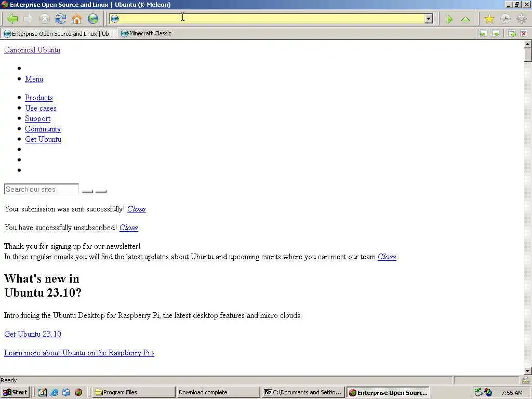Open Download complete taskbar window
This screenshot has height=399, width=532.
tap(218, 392)
